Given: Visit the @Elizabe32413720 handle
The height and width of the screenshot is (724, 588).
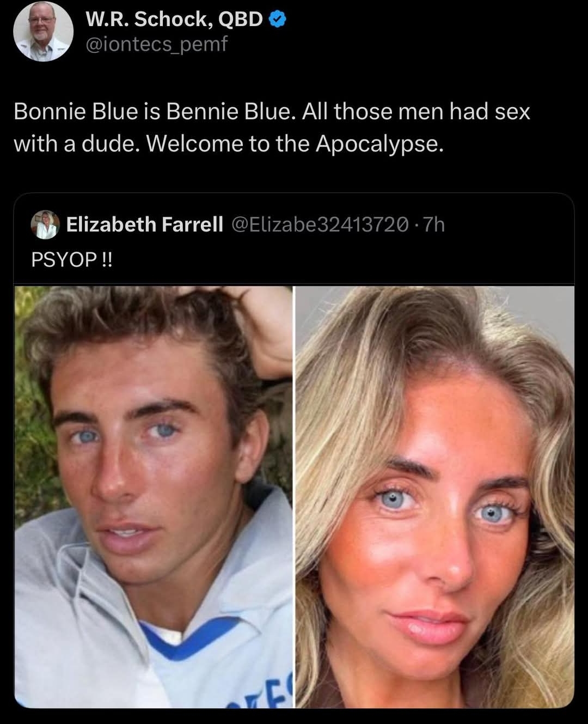Looking at the screenshot, I should click(320, 224).
